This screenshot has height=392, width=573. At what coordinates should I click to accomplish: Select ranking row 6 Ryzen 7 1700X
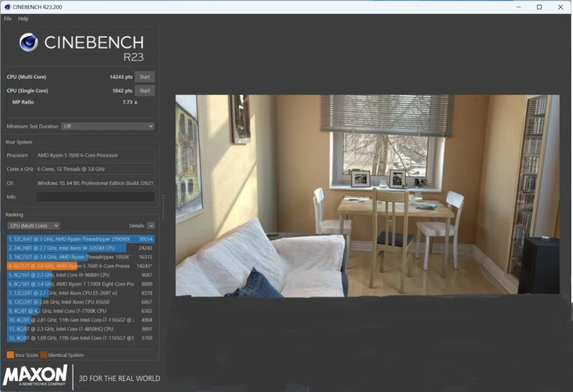tap(81, 284)
